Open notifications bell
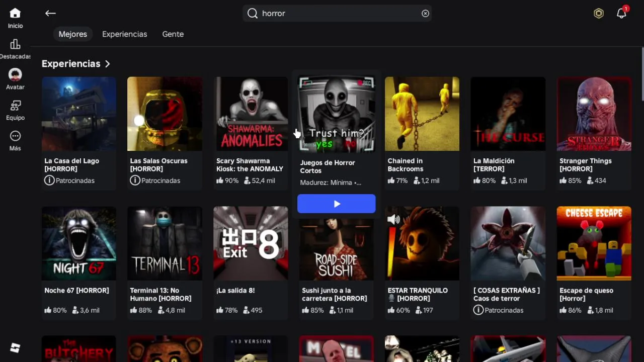Viewport: 644px width, 362px height. (x=621, y=14)
